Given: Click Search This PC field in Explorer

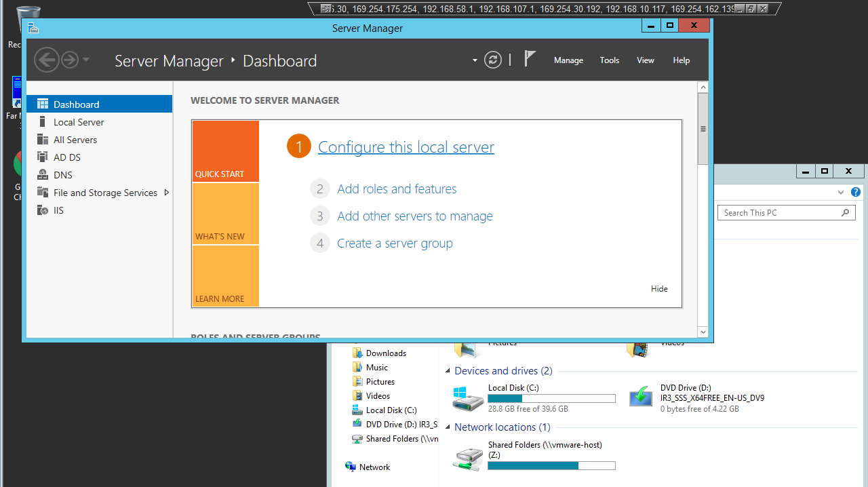Looking at the screenshot, I should coord(787,213).
